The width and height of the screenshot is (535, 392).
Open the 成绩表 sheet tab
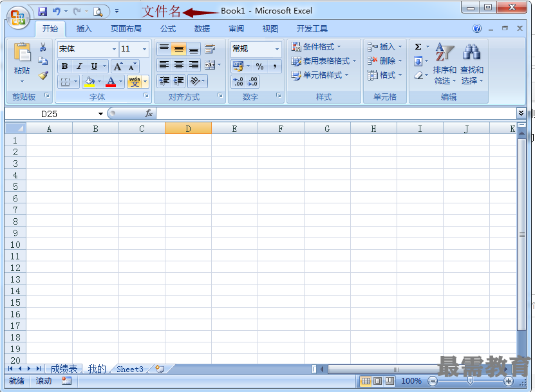coord(64,369)
